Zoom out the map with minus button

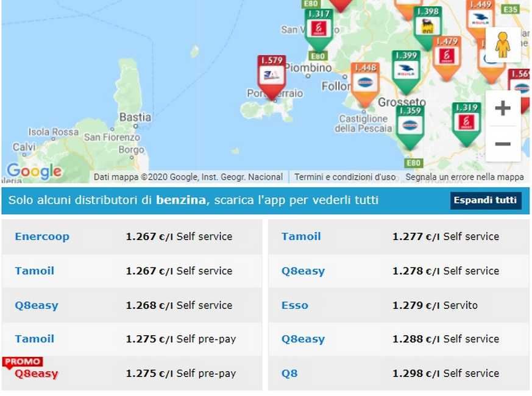click(x=503, y=144)
